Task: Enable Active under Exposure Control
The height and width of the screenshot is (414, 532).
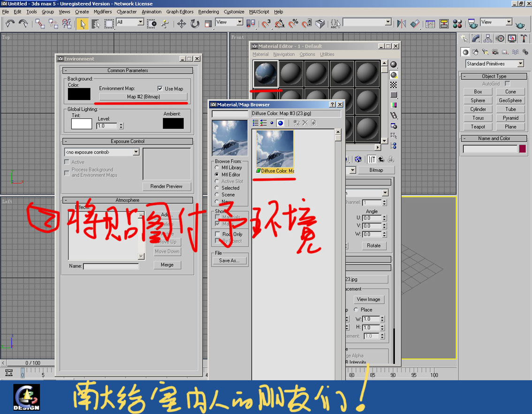Action: click(67, 162)
